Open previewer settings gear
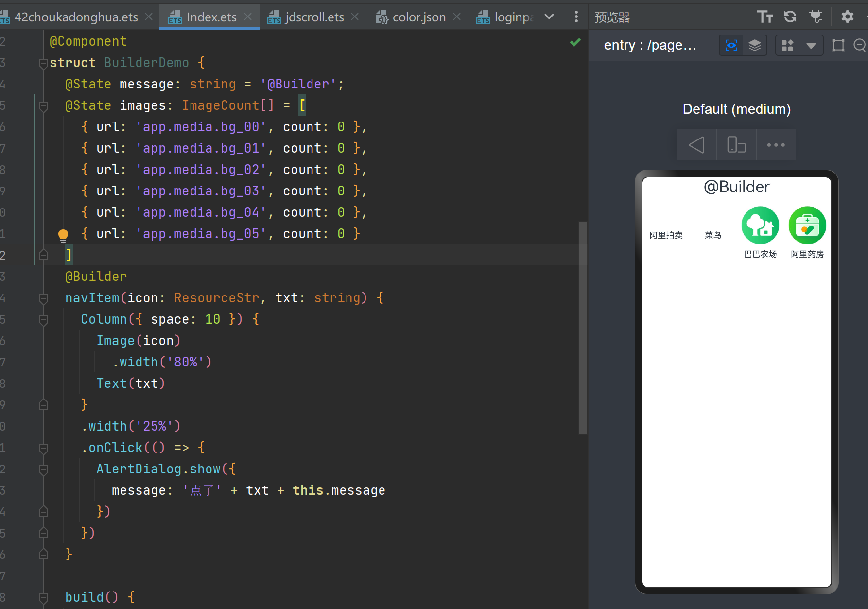The image size is (868, 609). [847, 17]
